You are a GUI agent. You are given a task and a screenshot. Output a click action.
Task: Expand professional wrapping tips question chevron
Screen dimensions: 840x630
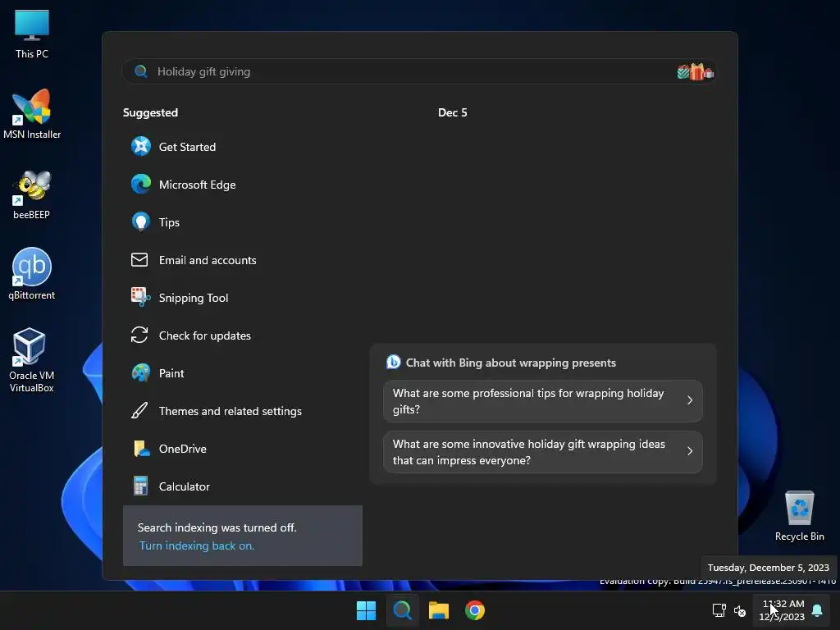690,400
